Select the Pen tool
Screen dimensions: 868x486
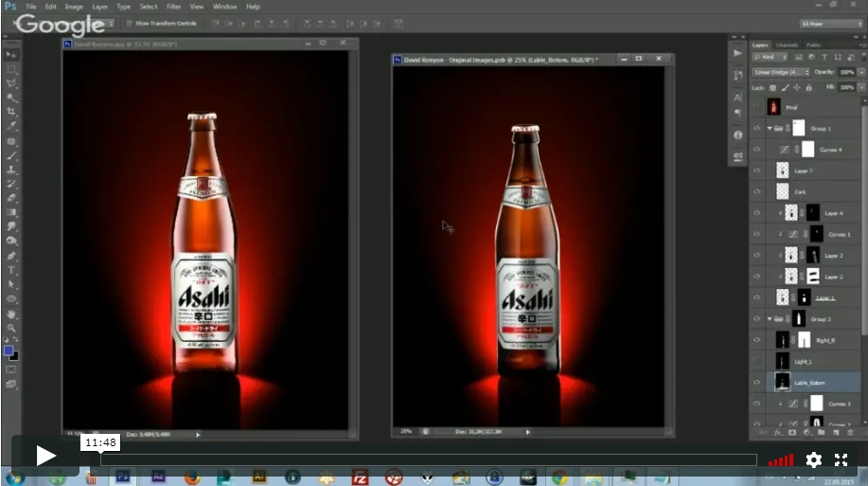11,256
